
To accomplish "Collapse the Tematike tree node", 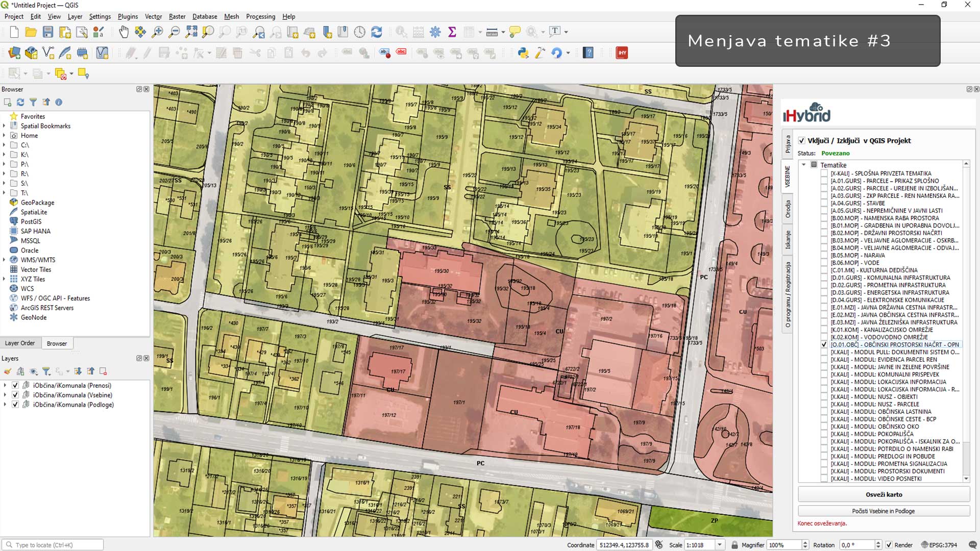I will pyautogui.click(x=804, y=165).
